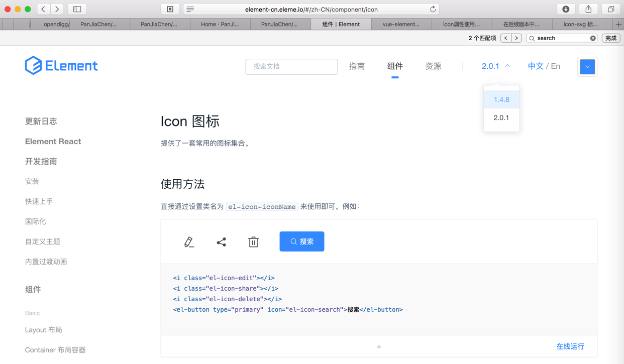Open Safari downloads icon

click(x=566, y=9)
